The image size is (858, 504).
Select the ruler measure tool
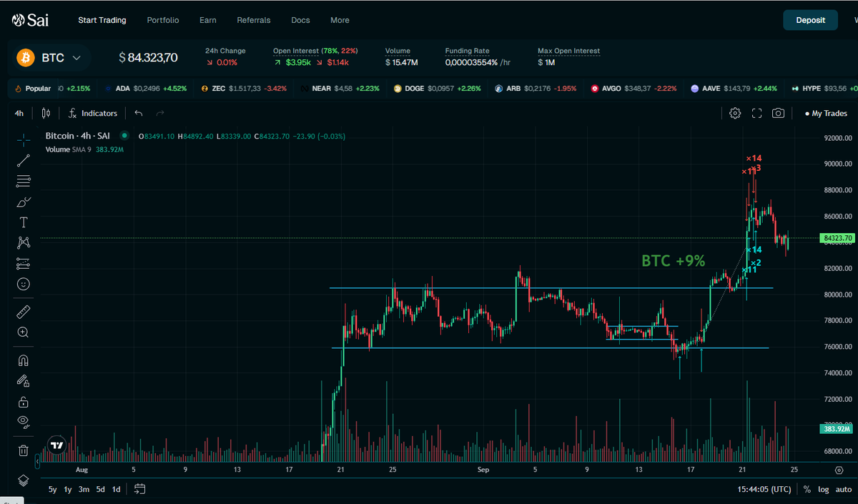(24, 312)
